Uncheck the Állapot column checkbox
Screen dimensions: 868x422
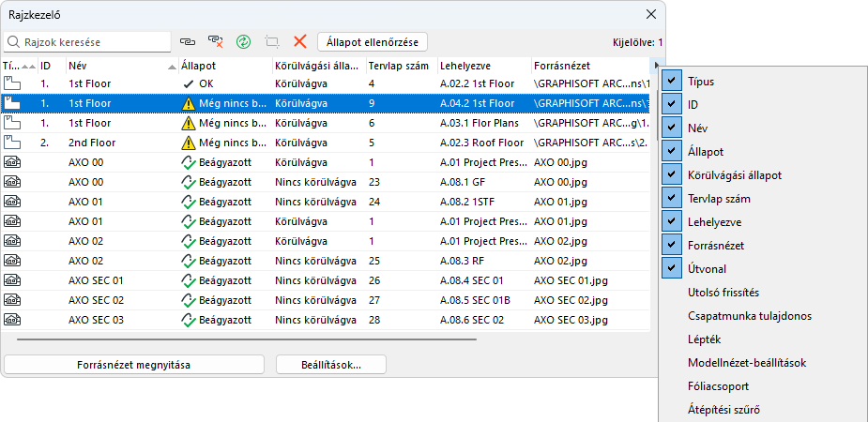click(x=672, y=151)
